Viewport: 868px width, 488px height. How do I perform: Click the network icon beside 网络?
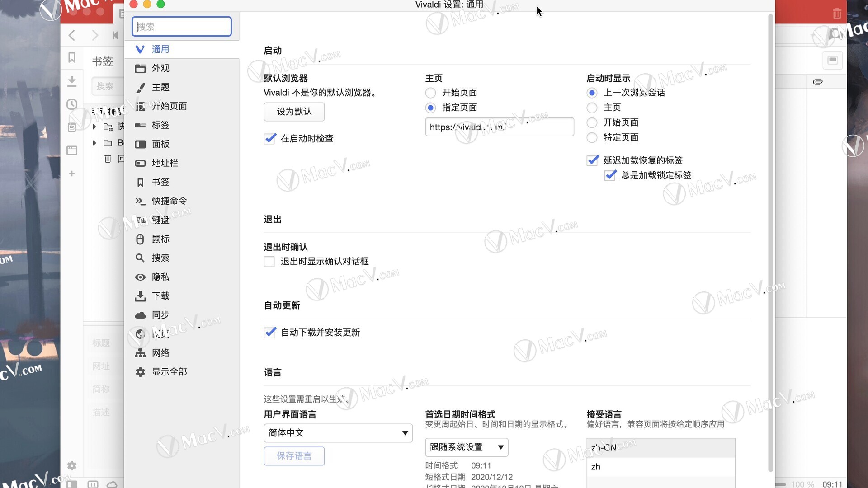click(140, 353)
